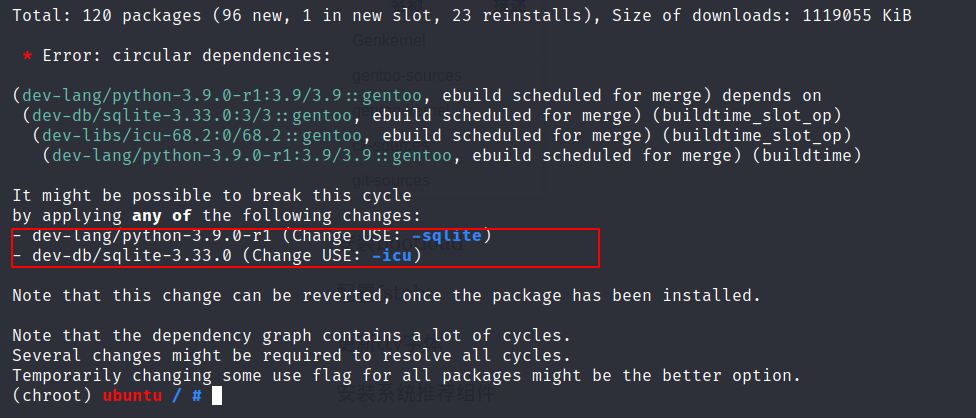The image size is (976, 418).
Task: Click the red ubuntu hostname in prompt
Action: (x=133, y=396)
